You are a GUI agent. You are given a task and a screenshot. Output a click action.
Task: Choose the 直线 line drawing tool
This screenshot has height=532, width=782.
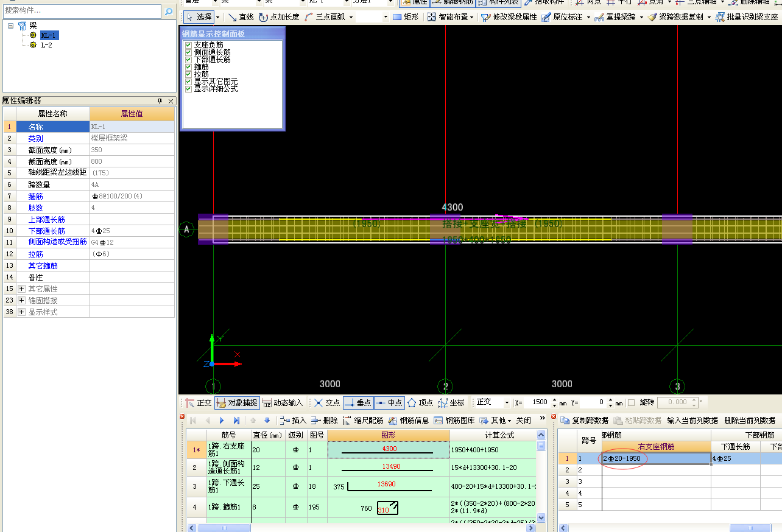coord(241,17)
